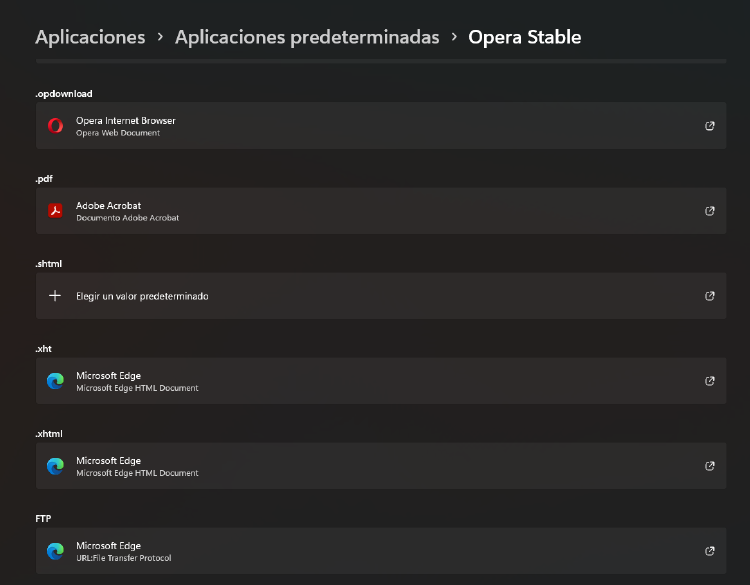Image resolution: width=750 pixels, height=585 pixels.
Task: Click external link icon in FTP row
Action: click(x=710, y=551)
